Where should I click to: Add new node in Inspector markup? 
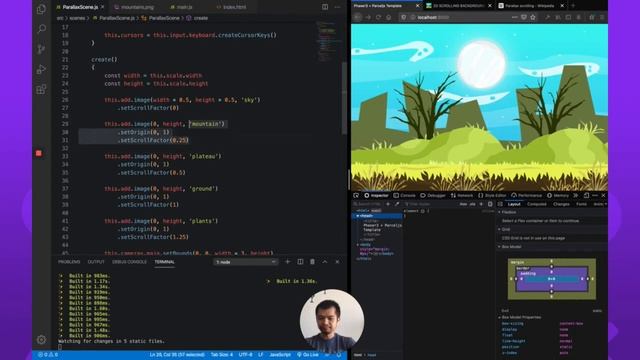click(388, 204)
